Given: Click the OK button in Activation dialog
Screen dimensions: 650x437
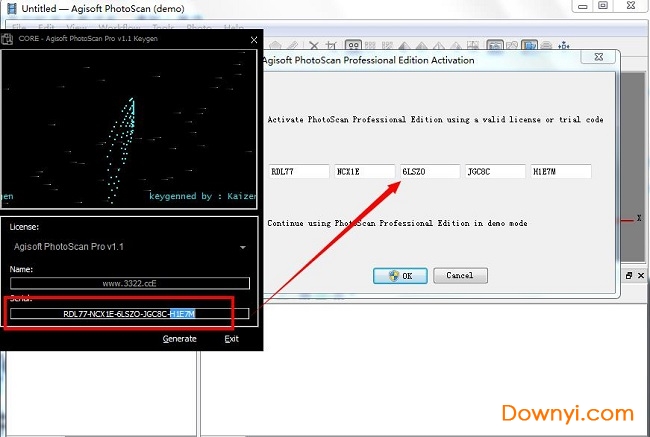Looking at the screenshot, I should 400,275.
